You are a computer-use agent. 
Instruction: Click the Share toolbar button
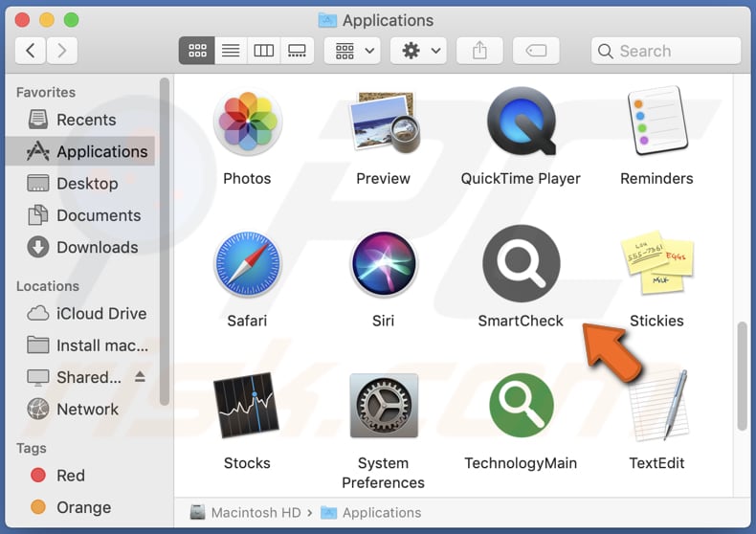point(479,51)
